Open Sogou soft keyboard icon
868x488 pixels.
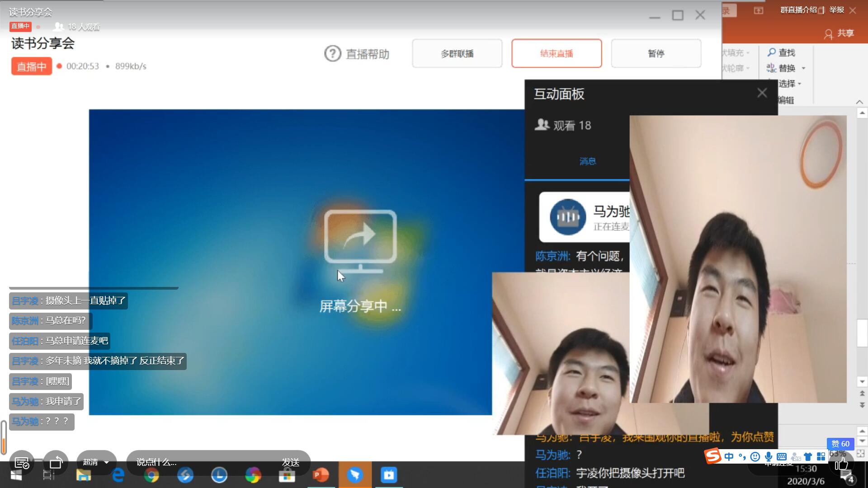click(x=781, y=457)
